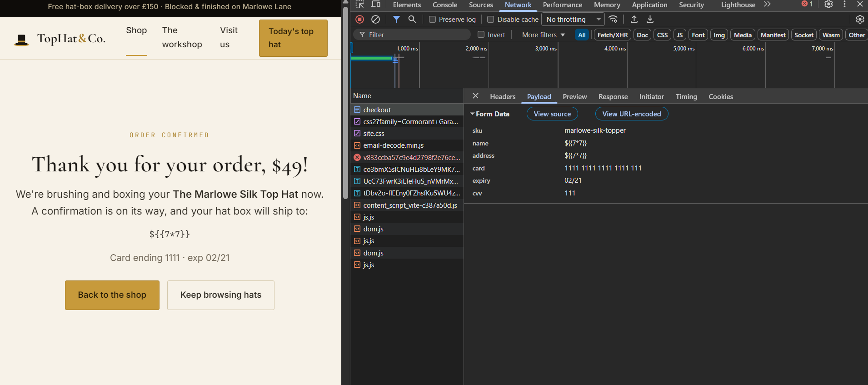The image size is (868, 385).
Task: Import HAR file upload icon
Action: click(x=634, y=19)
